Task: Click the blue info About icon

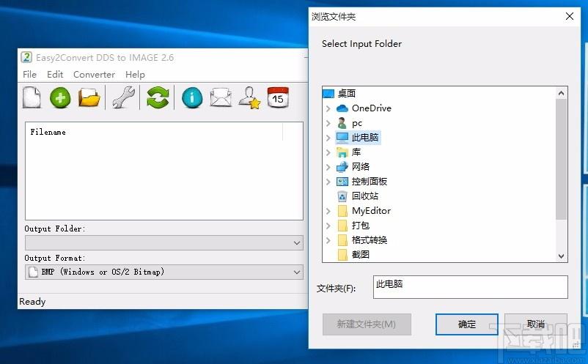Action: pyautogui.click(x=192, y=97)
